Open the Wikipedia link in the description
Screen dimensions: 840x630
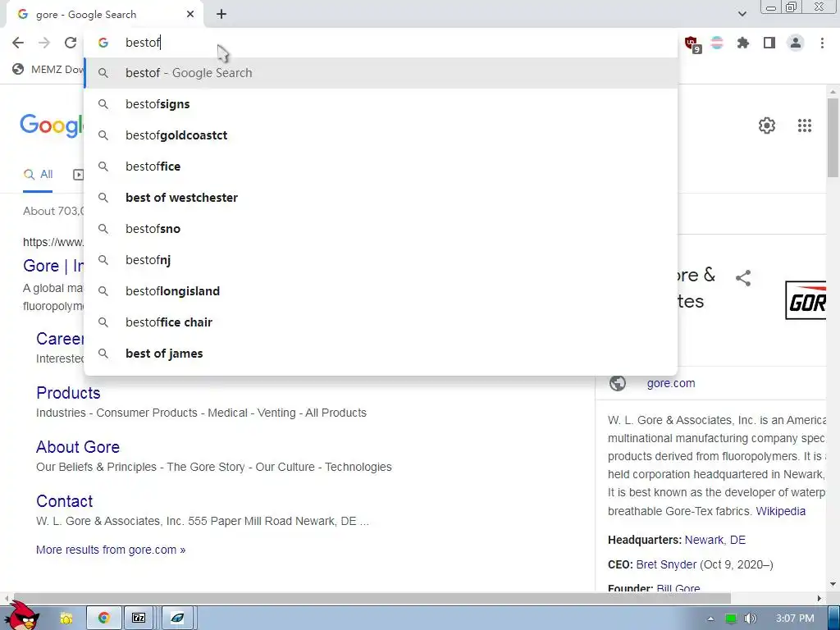(x=781, y=511)
